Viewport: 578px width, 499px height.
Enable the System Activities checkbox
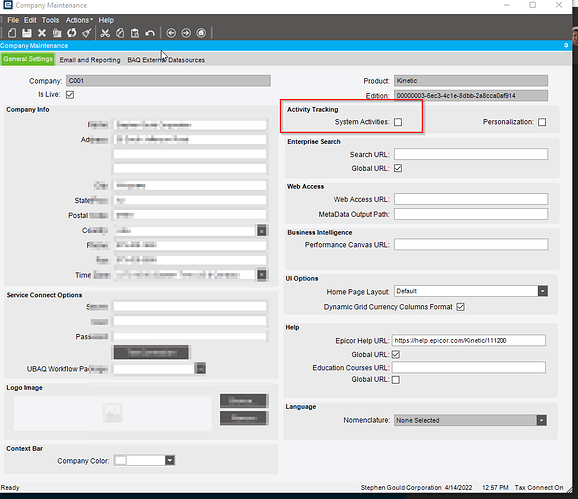pos(398,122)
